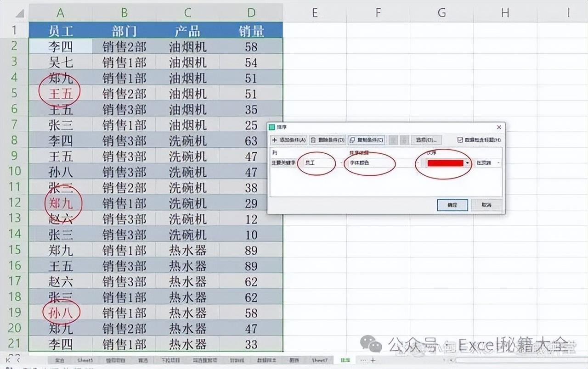Select red-font 郑九 in row 12
This screenshot has width=588, height=369.
pyautogui.click(x=60, y=203)
